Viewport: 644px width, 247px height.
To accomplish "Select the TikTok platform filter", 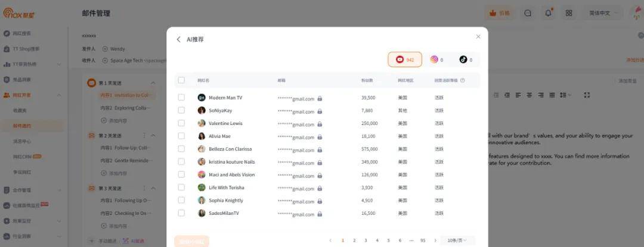I will [x=466, y=60].
